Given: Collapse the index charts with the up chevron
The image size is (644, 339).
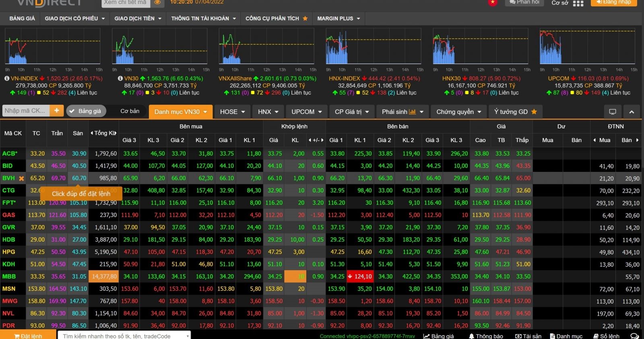Looking at the screenshot, I should click(x=632, y=112).
